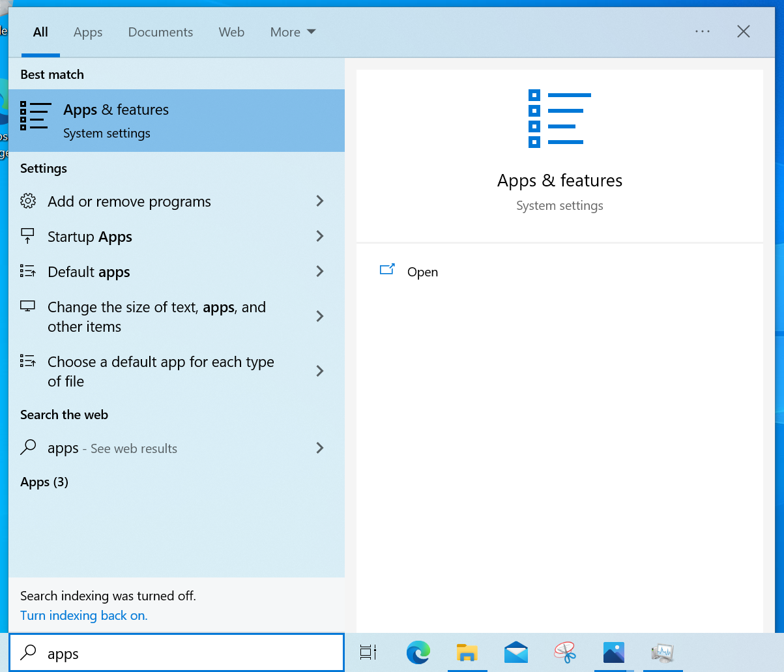
Task: Open the Photos app from the taskbar
Action: tap(613, 652)
